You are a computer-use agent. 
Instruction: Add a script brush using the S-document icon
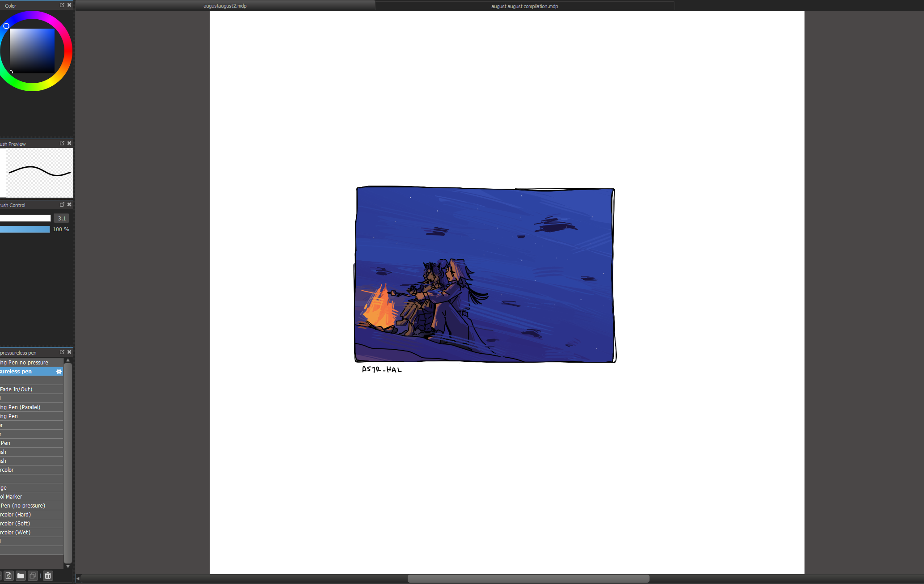click(8, 576)
